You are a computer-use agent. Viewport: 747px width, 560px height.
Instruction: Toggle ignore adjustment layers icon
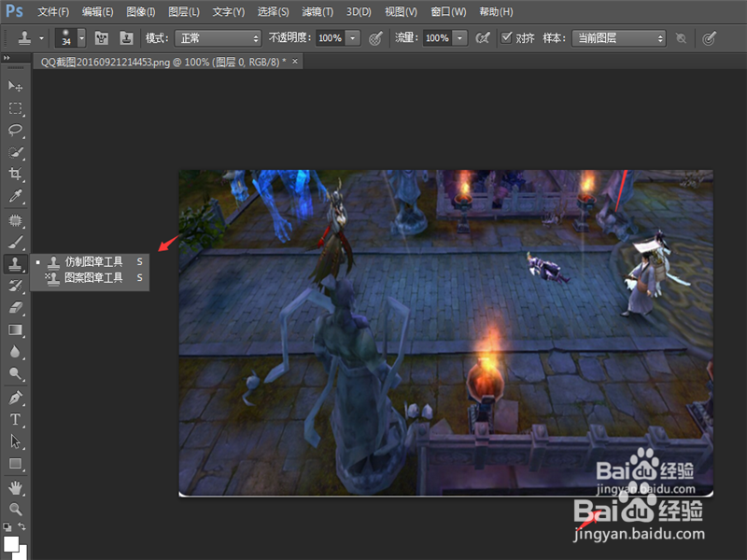[682, 38]
